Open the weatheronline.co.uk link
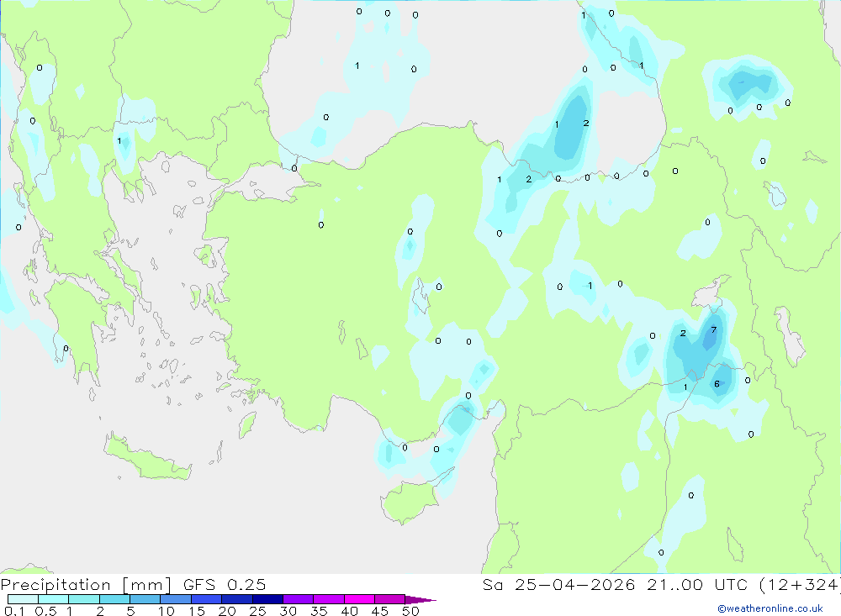 tap(770, 608)
